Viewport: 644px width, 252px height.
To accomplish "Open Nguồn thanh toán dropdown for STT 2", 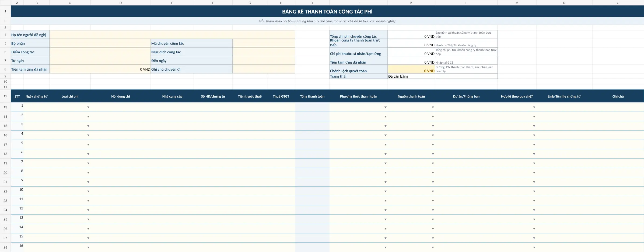I will pos(433,117).
